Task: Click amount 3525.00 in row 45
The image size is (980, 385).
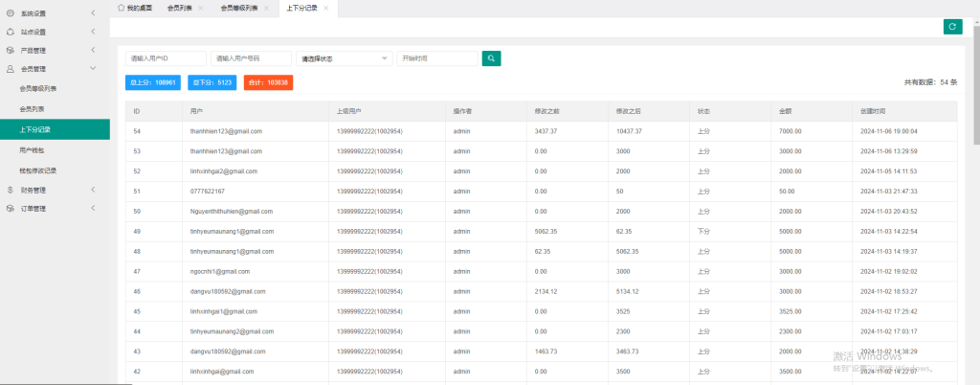Action: tap(791, 311)
